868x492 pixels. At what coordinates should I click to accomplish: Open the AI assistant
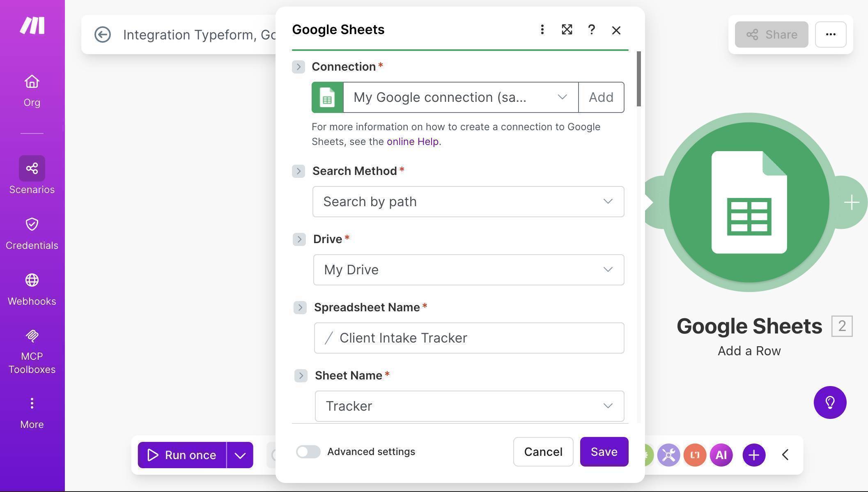pyautogui.click(x=721, y=455)
